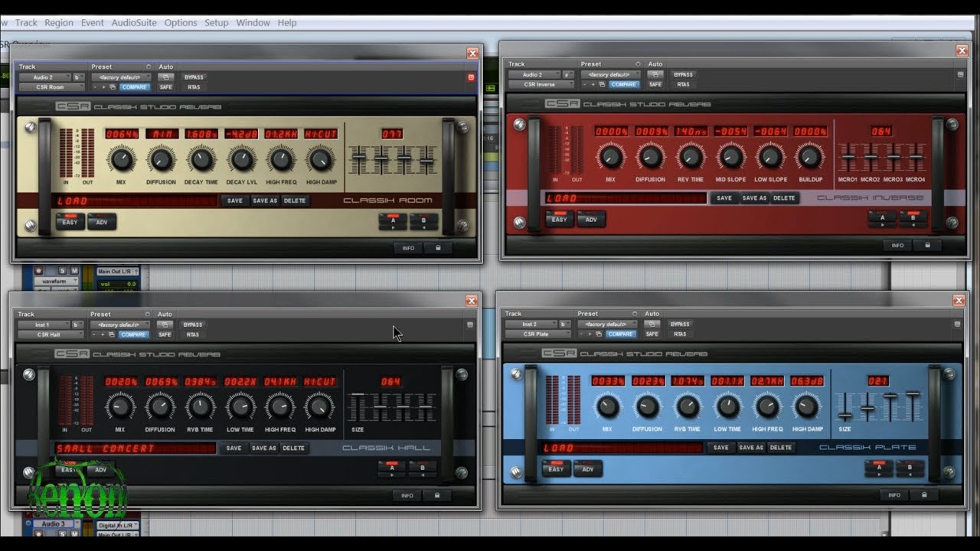Viewport: 980px width, 551px height.
Task: Toggle BYPASS in the CSR Hall window
Action: (x=192, y=324)
